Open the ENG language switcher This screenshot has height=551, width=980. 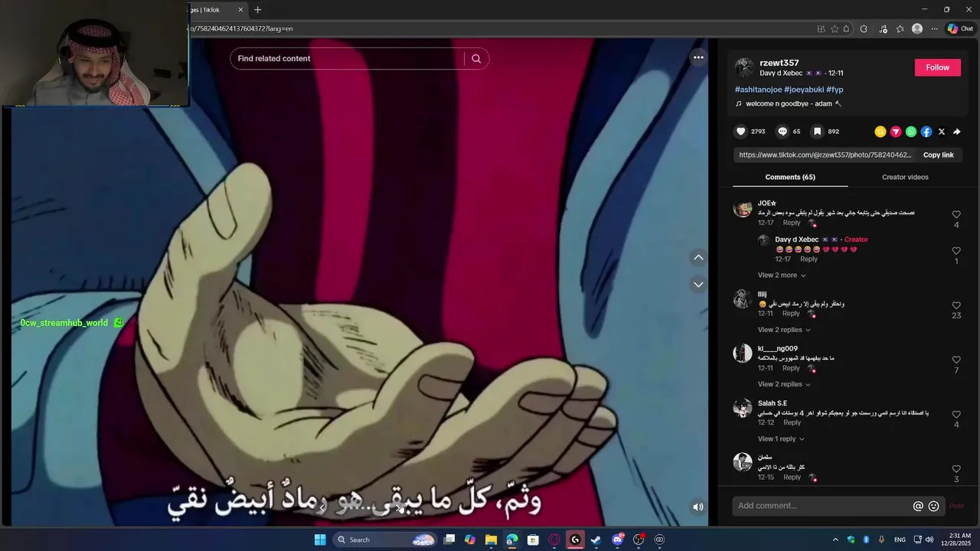(x=900, y=540)
